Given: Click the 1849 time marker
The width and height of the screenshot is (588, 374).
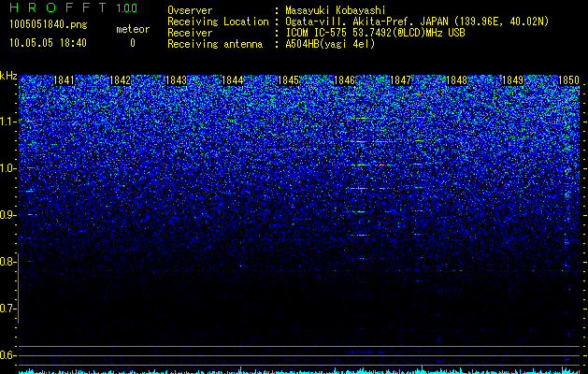Looking at the screenshot, I should (x=512, y=79).
